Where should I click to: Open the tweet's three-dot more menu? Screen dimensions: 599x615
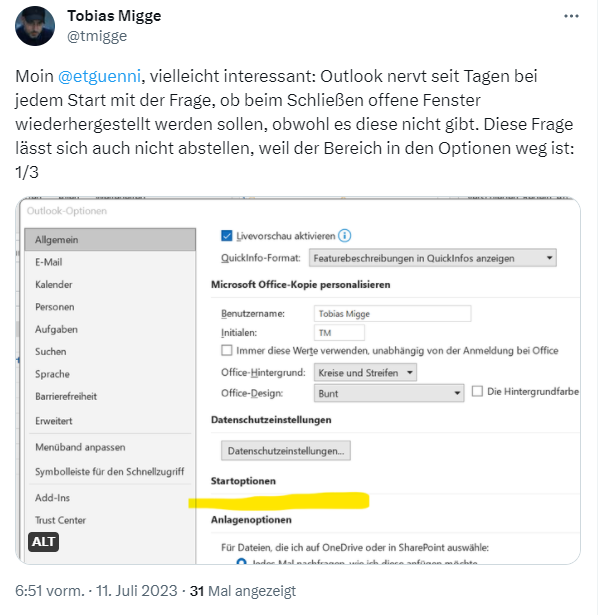(571, 16)
